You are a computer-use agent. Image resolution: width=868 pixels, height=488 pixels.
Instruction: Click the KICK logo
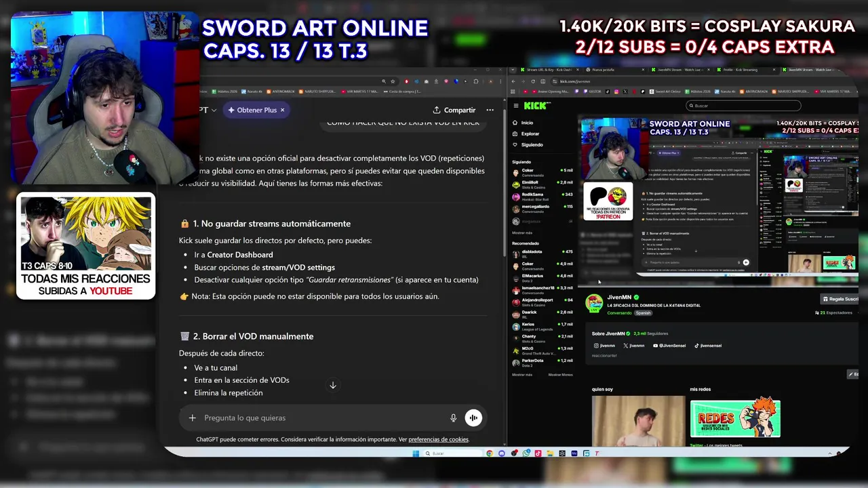(537, 106)
